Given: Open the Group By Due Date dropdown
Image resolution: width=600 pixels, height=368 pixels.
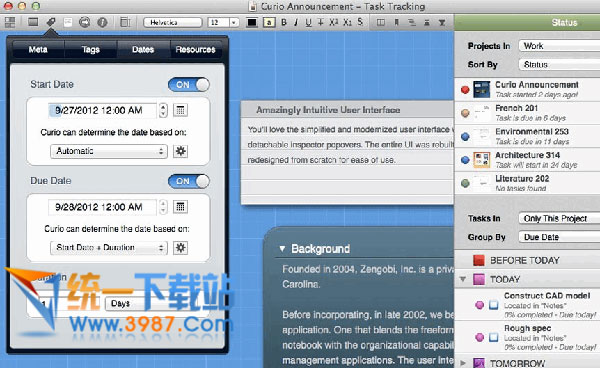Looking at the screenshot, I should (559, 237).
